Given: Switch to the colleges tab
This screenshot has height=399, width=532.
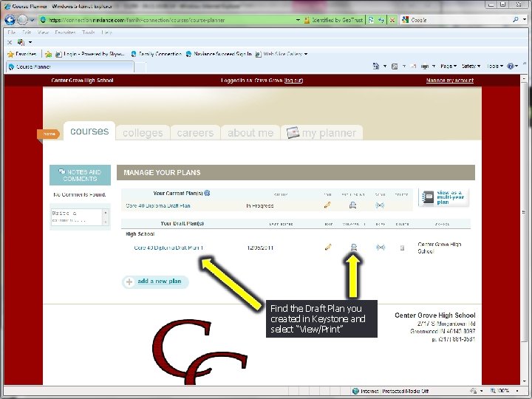Looking at the screenshot, I should tap(143, 133).
